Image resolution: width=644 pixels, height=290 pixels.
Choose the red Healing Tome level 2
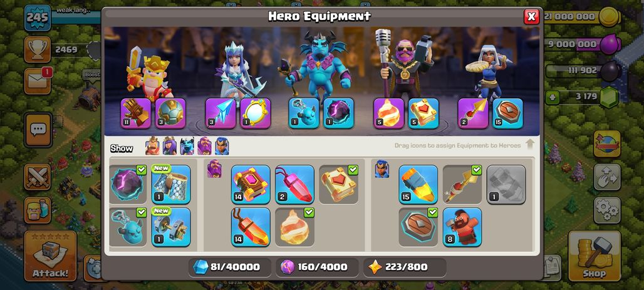click(294, 184)
